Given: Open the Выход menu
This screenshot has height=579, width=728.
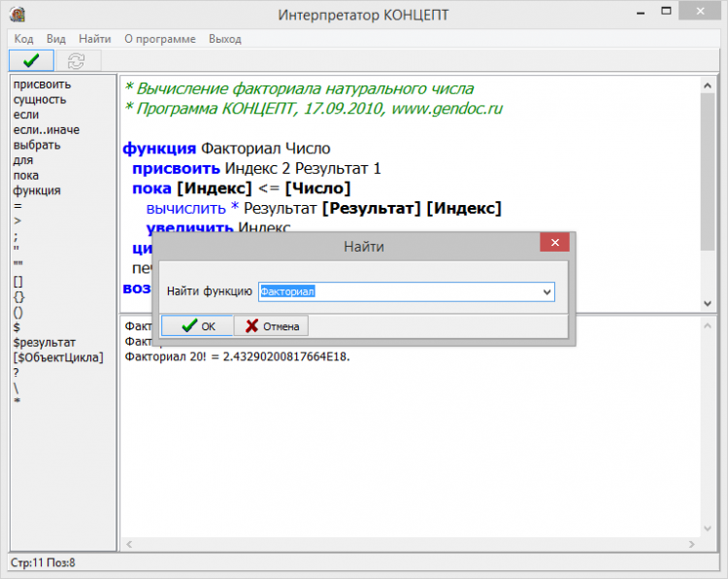Looking at the screenshot, I should point(225,39).
